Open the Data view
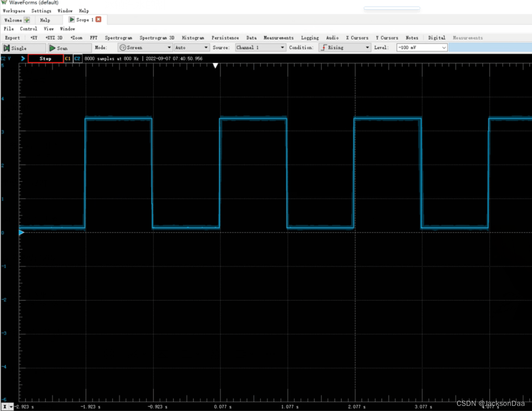This screenshot has width=532, height=411. [x=251, y=38]
